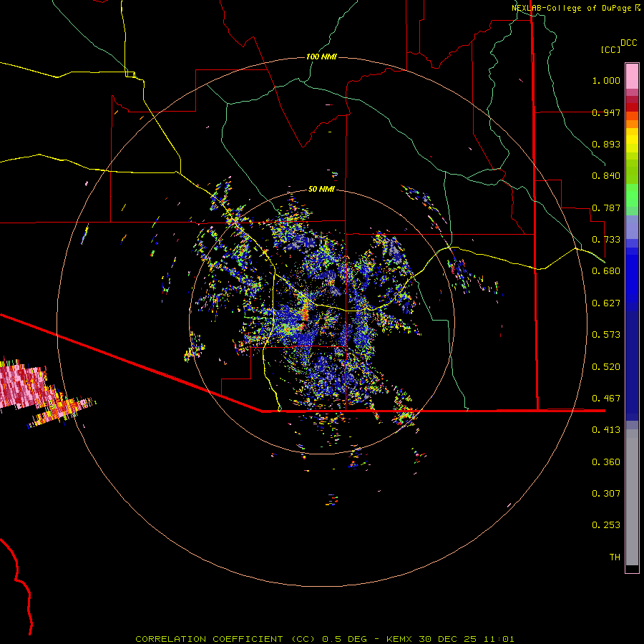Click the 0.307 scale value
Image resolution: width=644 pixels, height=644 pixels.
coord(606,494)
